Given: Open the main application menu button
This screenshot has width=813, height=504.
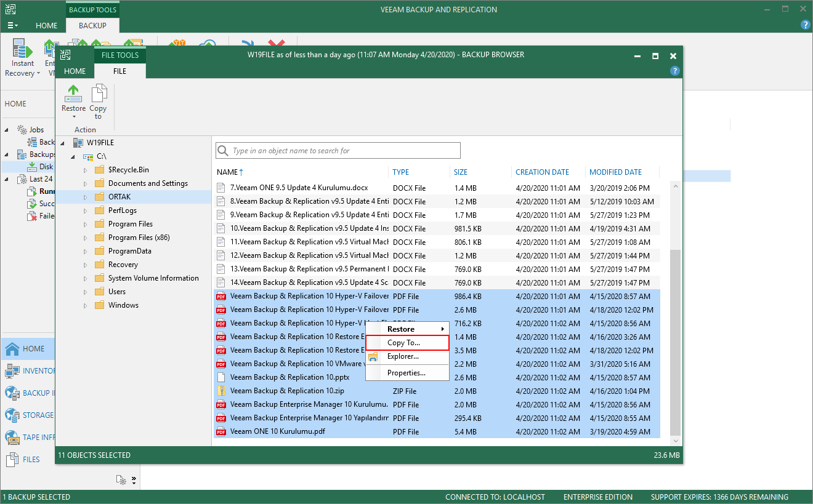Looking at the screenshot, I should (x=12, y=26).
